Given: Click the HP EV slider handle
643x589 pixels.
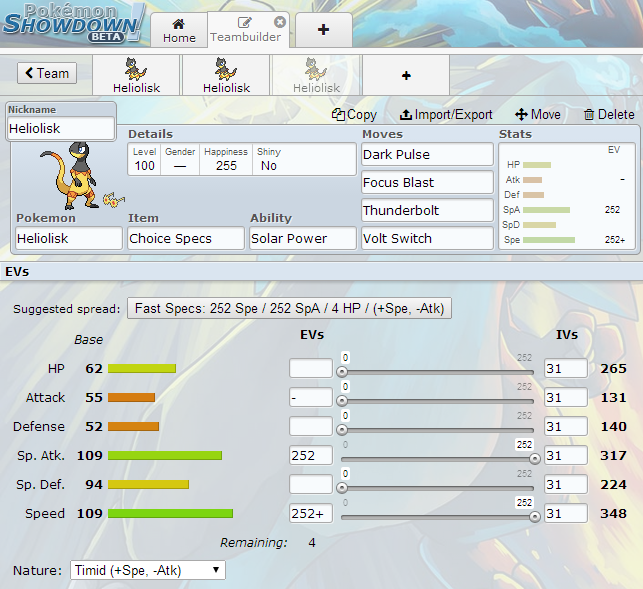Looking at the screenshot, I should 342,372.
